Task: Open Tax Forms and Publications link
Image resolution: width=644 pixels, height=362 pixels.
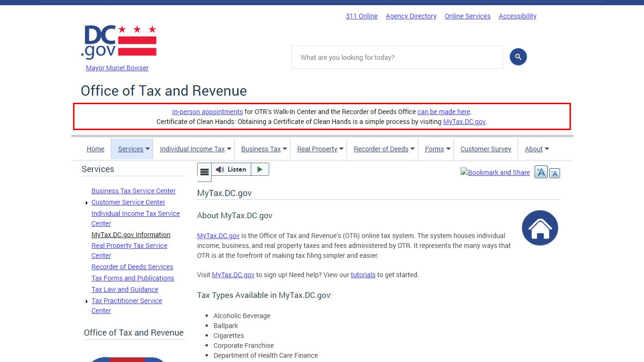Action: point(133,278)
